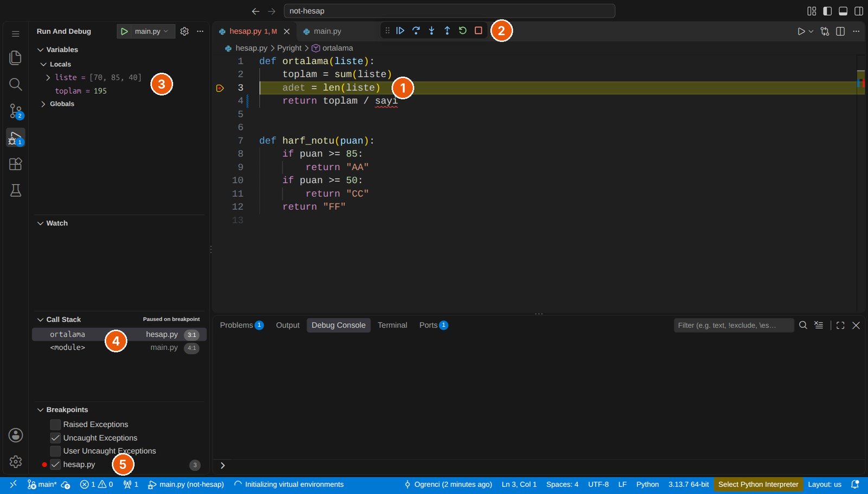Disable Uncaught Exceptions breakpoint checkbox
The image size is (868, 494).
[55, 438]
